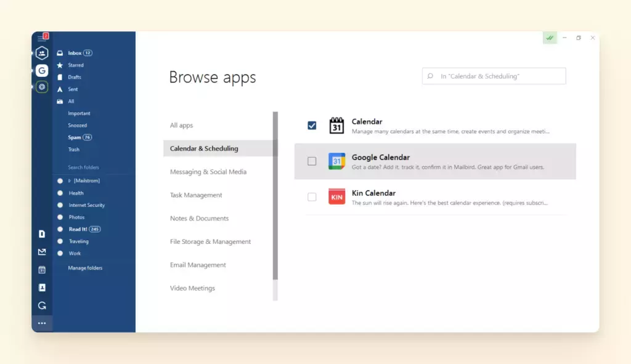The height and width of the screenshot is (364, 631).
Task: Enable the Kin Calendar checkbox
Action: pos(312,197)
